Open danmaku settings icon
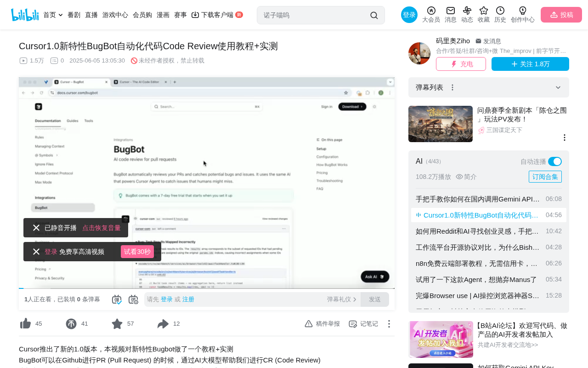Screen dimensions: 588x368 click(133, 299)
